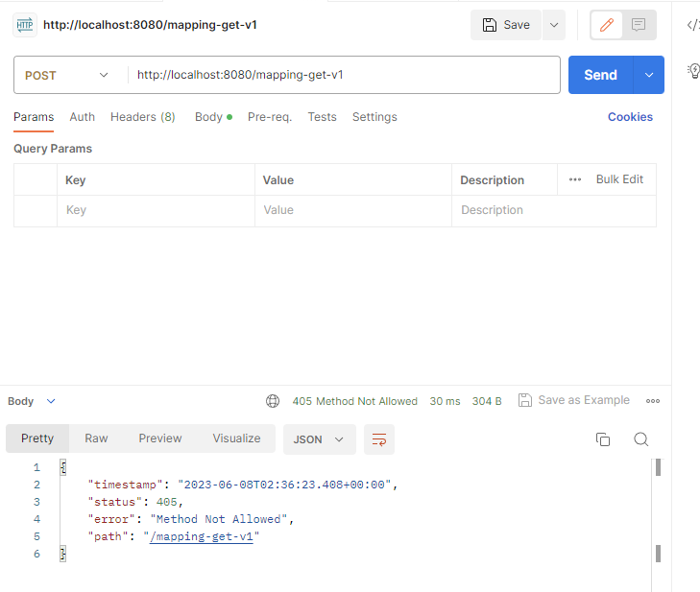
Task: Click the query params column options ellipsis
Action: coord(575,179)
